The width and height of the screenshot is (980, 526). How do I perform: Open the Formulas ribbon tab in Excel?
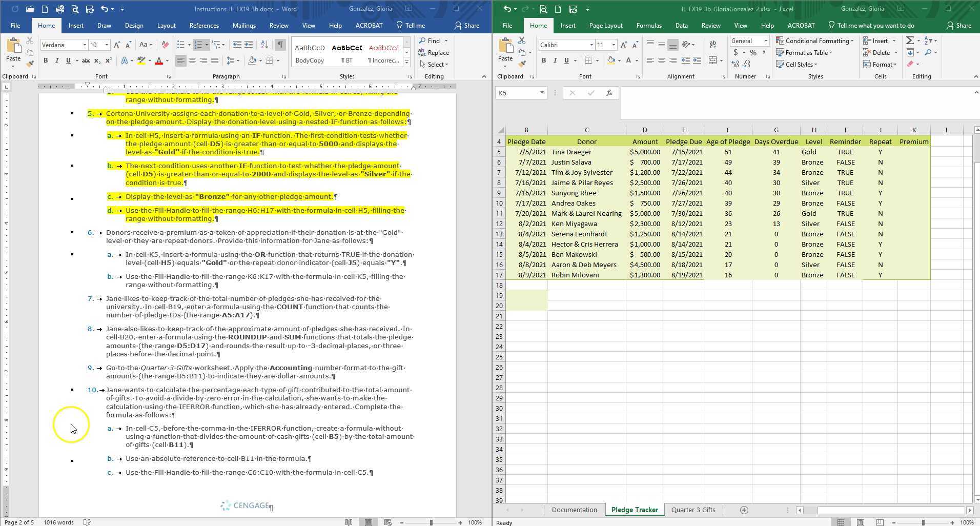pyautogui.click(x=648, y=25)
